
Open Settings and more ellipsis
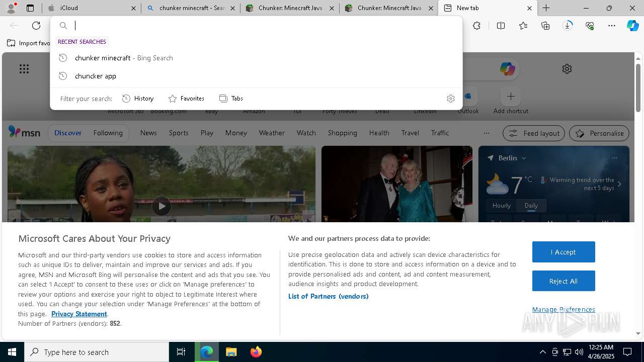(612, 26)
